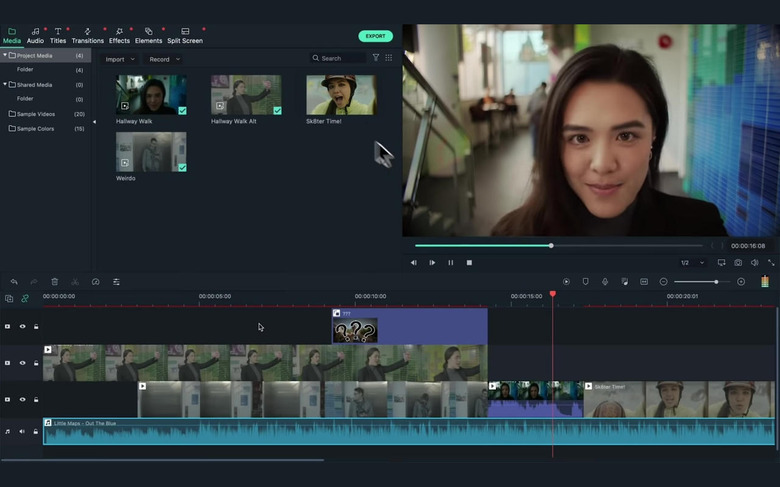The width and height of the screenshot is (780, 487).
Task: Click the red timeline playhead marker
Action: pyautogui.click(x=553, y=294)
